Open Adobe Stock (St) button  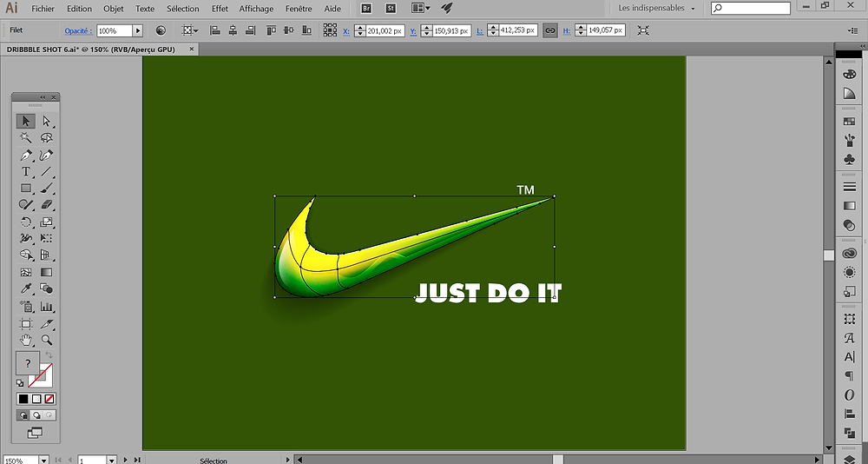391,9
